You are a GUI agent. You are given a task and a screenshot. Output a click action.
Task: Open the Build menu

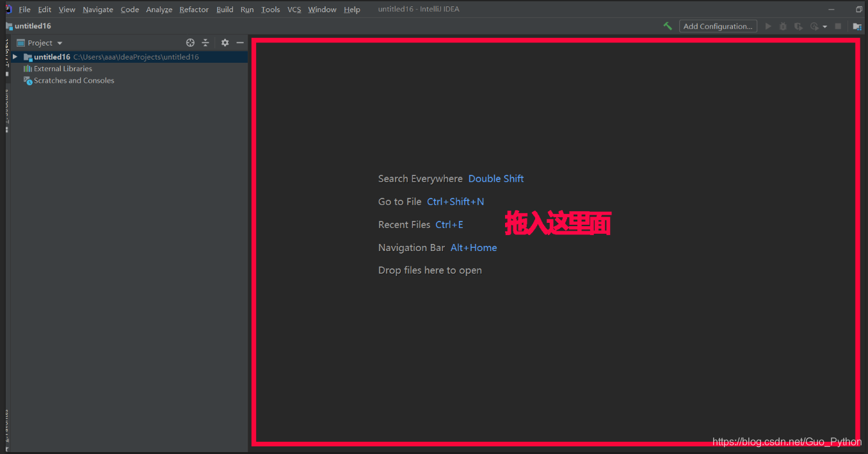tap(225, 10)
